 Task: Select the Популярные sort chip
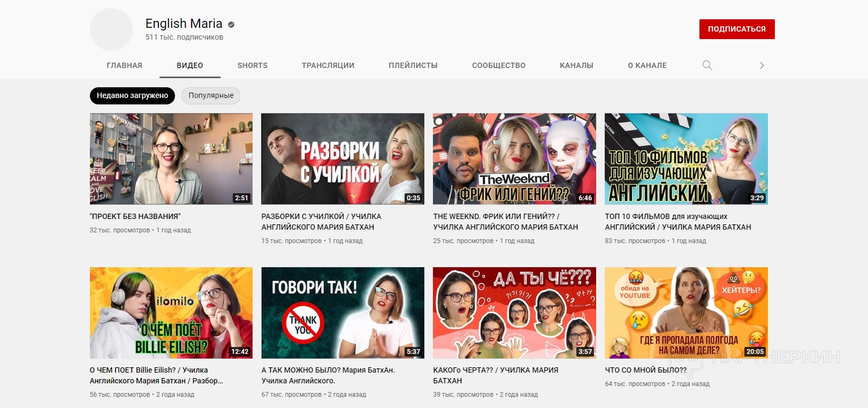click(x=211, y=96)
